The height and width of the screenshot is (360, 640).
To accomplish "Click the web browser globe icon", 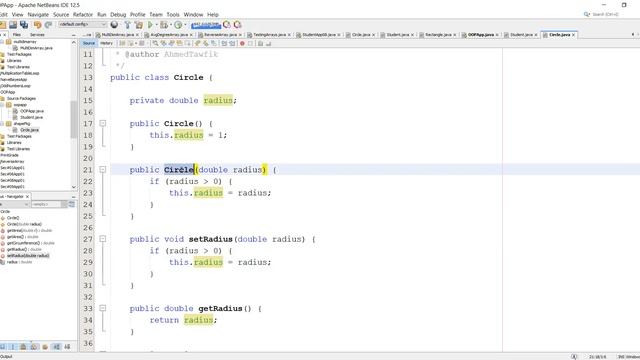I will click(114, 25).
